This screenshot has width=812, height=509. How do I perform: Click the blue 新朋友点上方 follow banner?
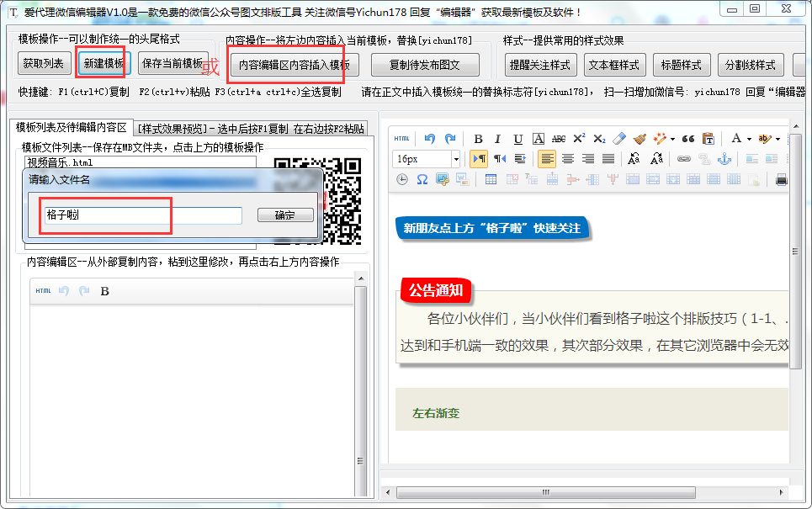[492, 228]
